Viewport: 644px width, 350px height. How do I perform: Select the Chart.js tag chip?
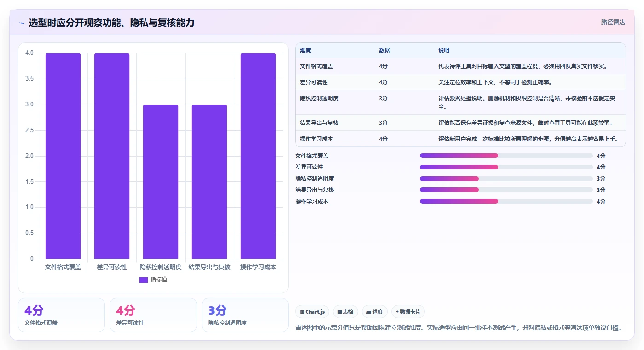312,312
